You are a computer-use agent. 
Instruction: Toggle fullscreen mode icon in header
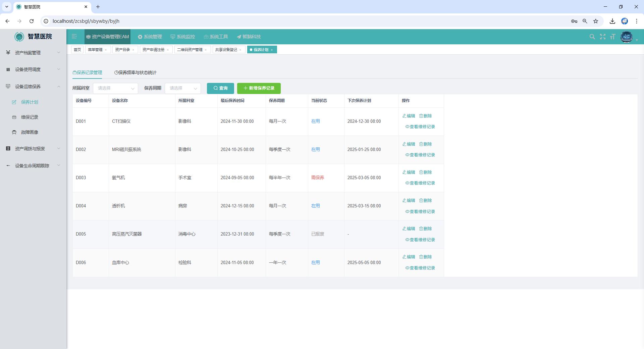coord(602,37)
